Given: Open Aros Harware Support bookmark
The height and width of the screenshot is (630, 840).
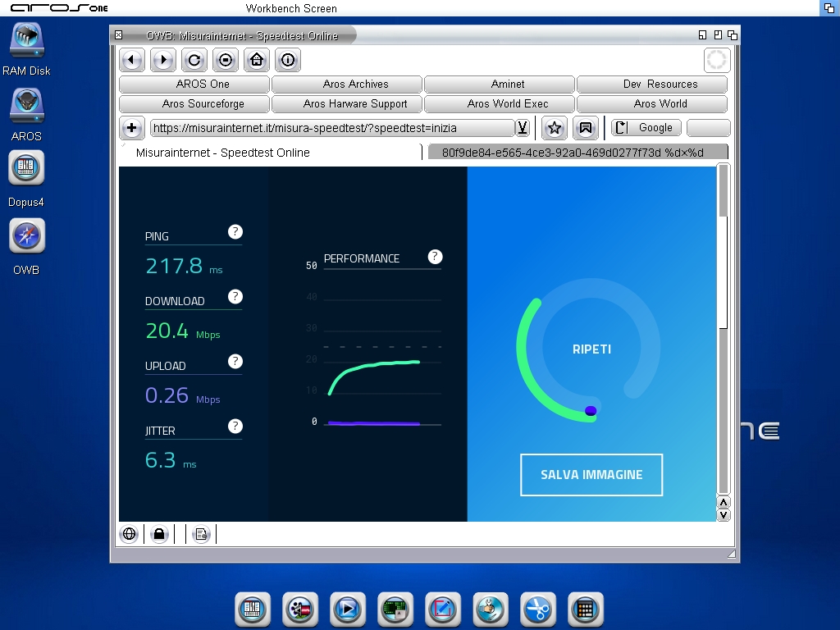Looking at the screenshot, I should 347,104.
